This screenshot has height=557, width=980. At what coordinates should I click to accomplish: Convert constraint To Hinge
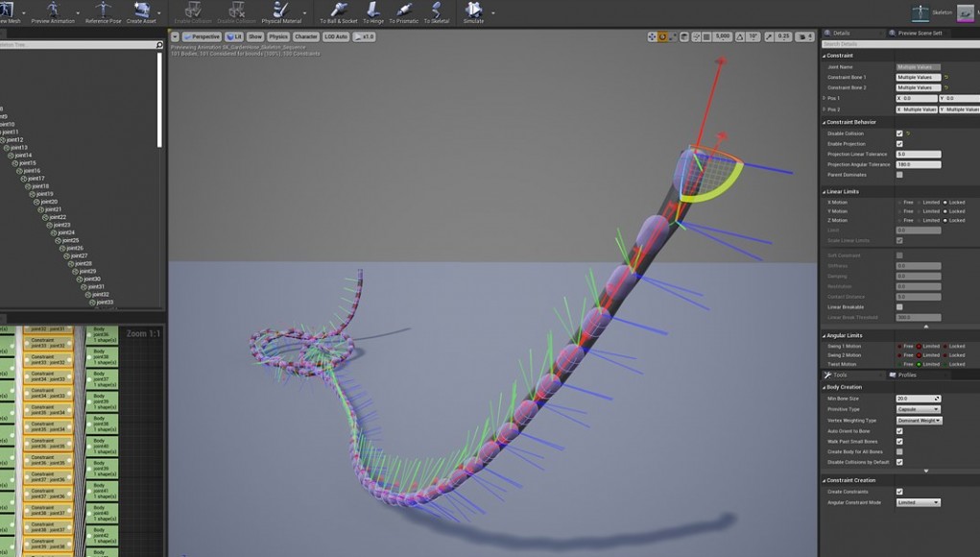373,12
